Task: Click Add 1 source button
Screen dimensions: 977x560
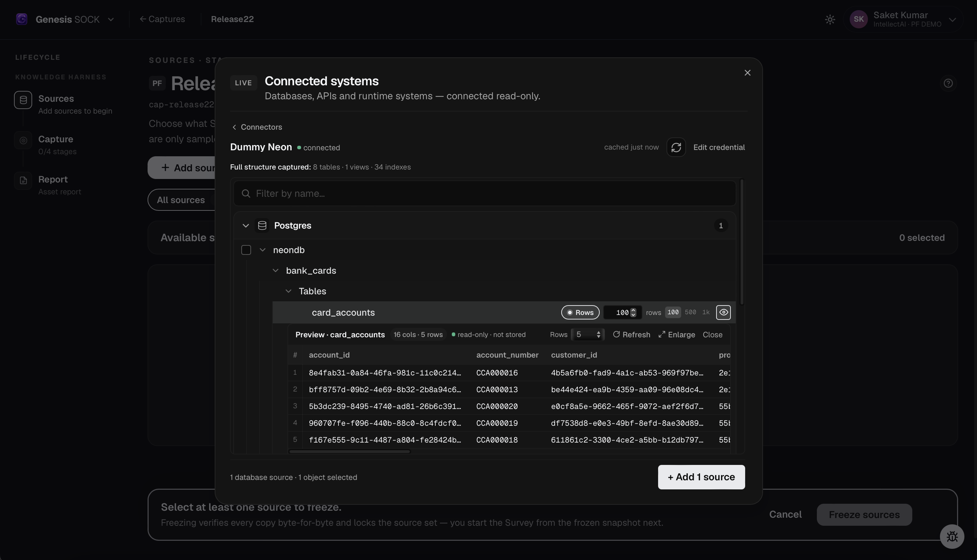Action: 701,477
